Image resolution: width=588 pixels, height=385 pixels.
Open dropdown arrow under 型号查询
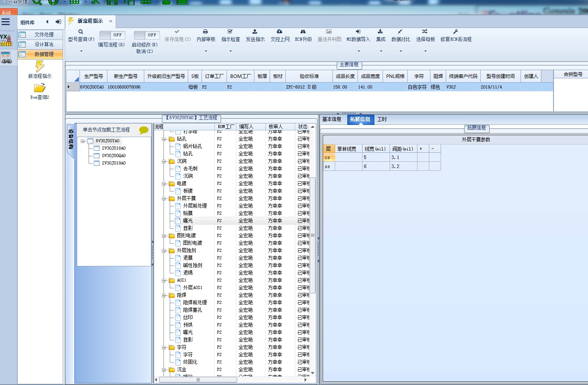(81, 51)
